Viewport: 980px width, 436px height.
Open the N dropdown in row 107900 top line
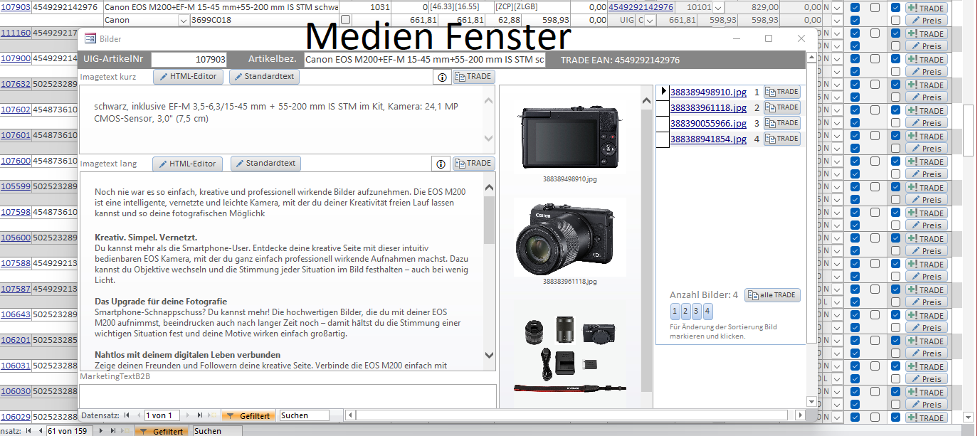coord(836,58)
